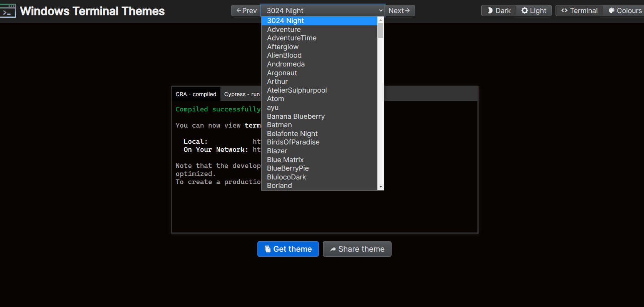644x307 pixels.
Task: Click the terminal logo icon beside the title
Action: (x=8, y=11)
